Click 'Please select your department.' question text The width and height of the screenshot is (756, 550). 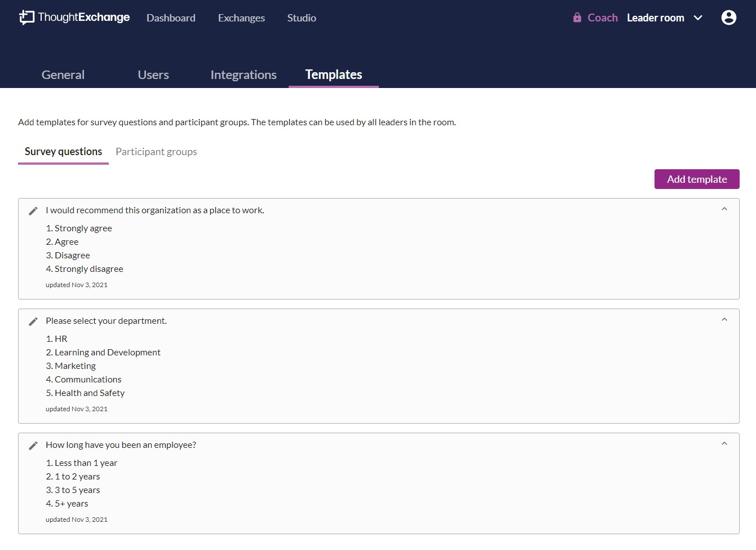106,321
